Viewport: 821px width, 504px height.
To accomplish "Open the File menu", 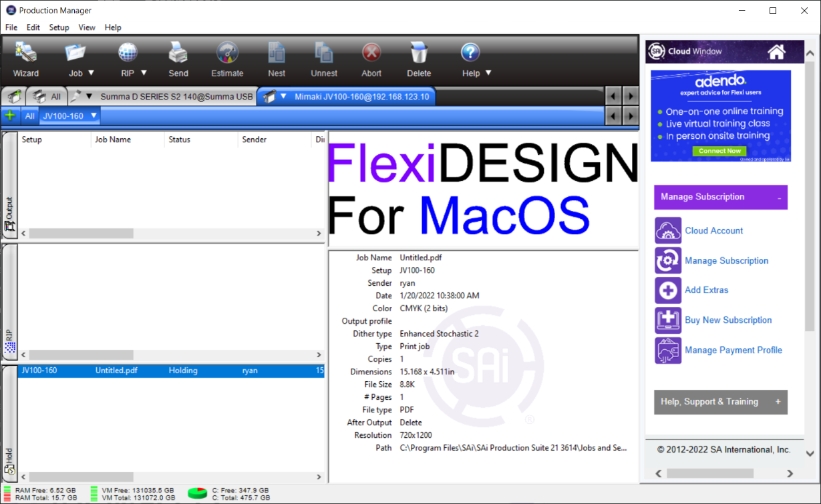I will click(11, 27).
